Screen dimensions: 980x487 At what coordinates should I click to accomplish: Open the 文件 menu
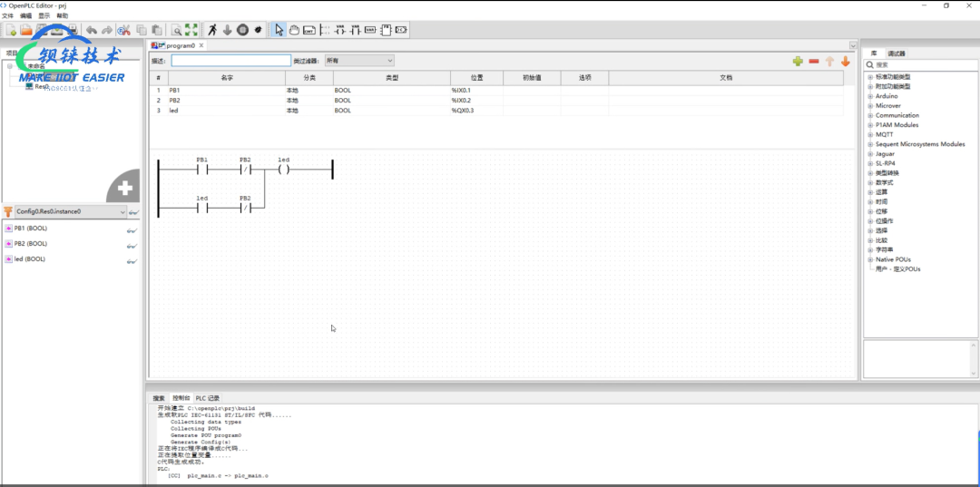click(7, 15)
